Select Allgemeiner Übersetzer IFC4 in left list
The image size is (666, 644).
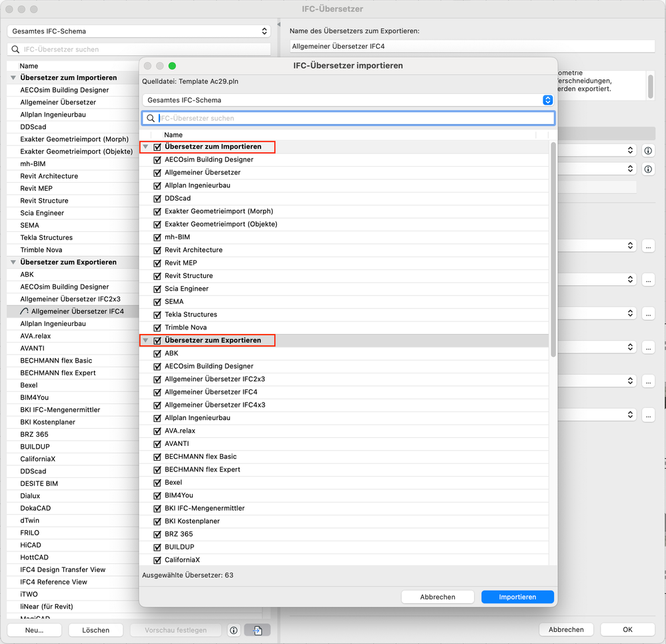[73, 311]
